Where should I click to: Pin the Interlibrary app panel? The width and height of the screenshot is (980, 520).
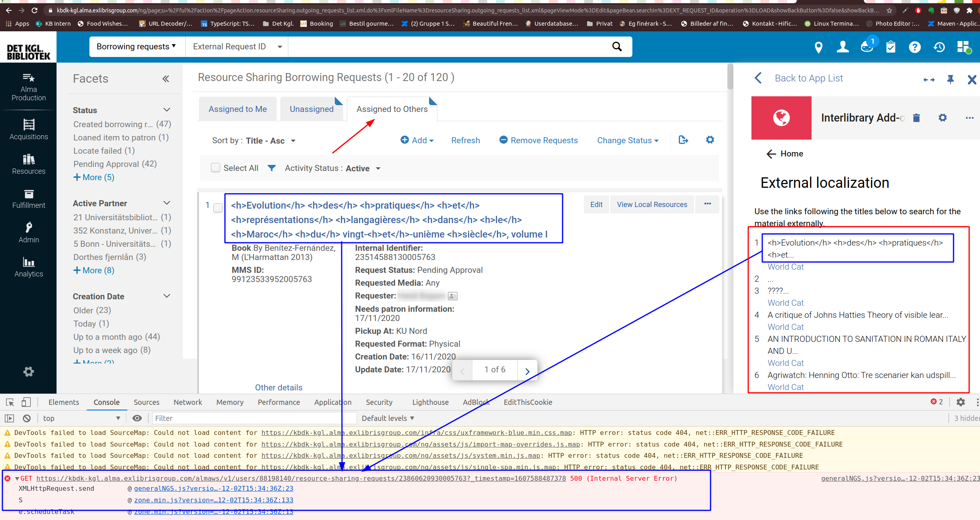tap(950, 79)
